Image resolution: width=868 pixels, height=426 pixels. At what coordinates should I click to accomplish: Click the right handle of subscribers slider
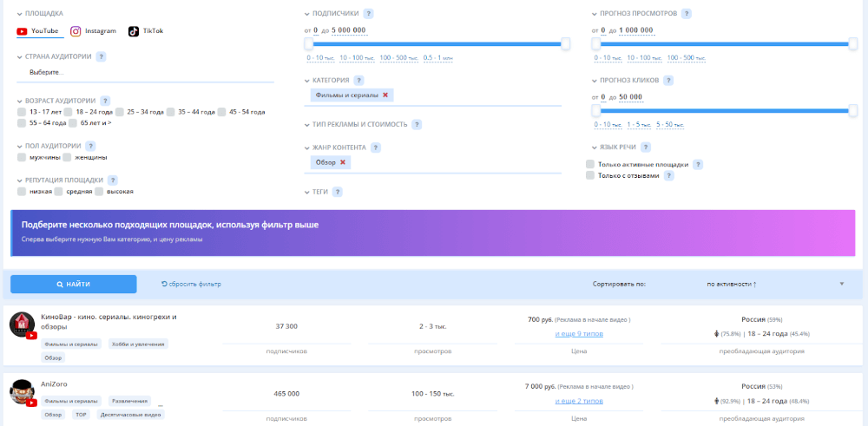click(x=566, y=43)
